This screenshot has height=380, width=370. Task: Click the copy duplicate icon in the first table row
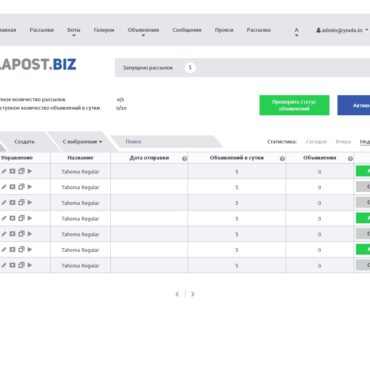point(21,171)
